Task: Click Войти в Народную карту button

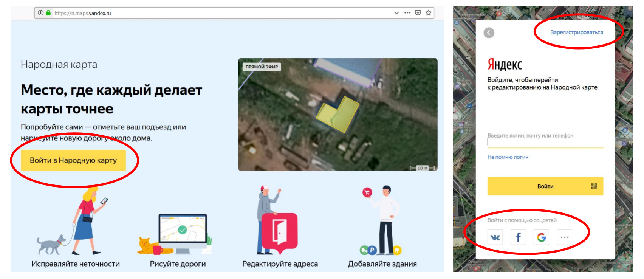Action: 73,160
